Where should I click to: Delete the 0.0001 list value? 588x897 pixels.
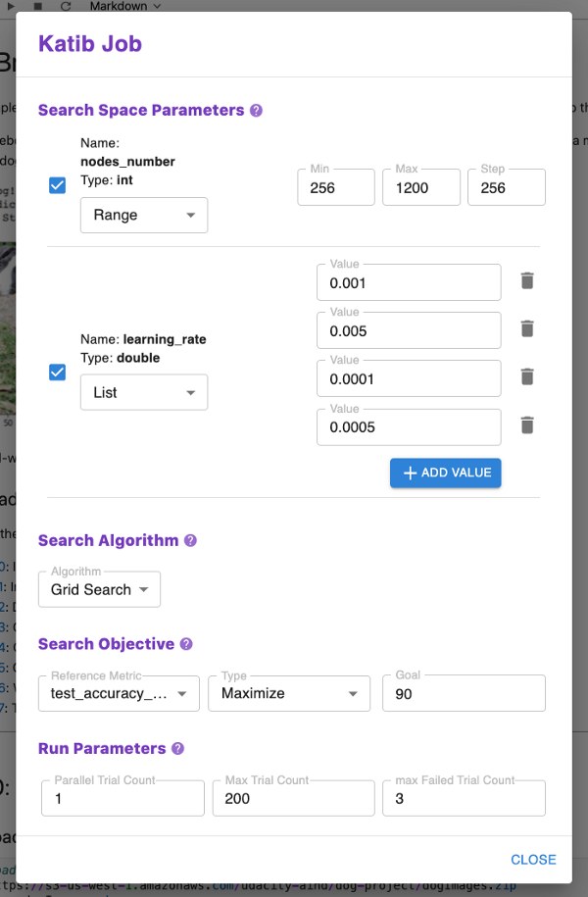[527, 376]
